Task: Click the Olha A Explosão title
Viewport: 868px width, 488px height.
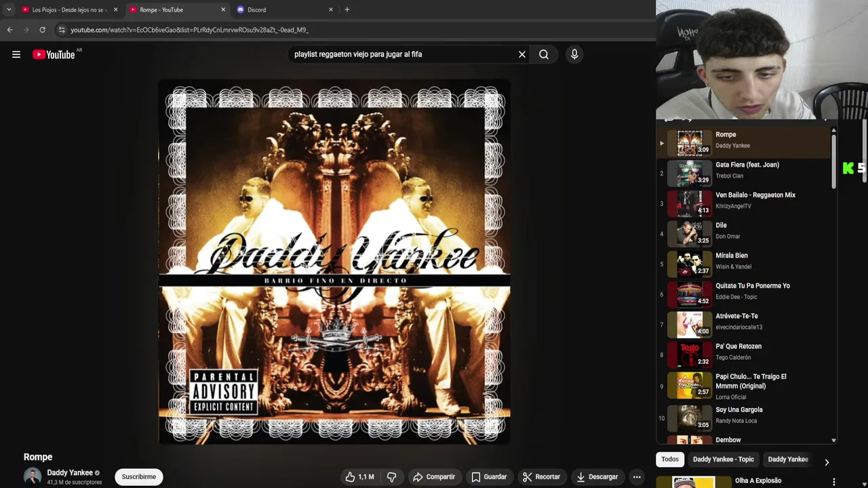Action: pyautogui.click(x=758, y=481)
